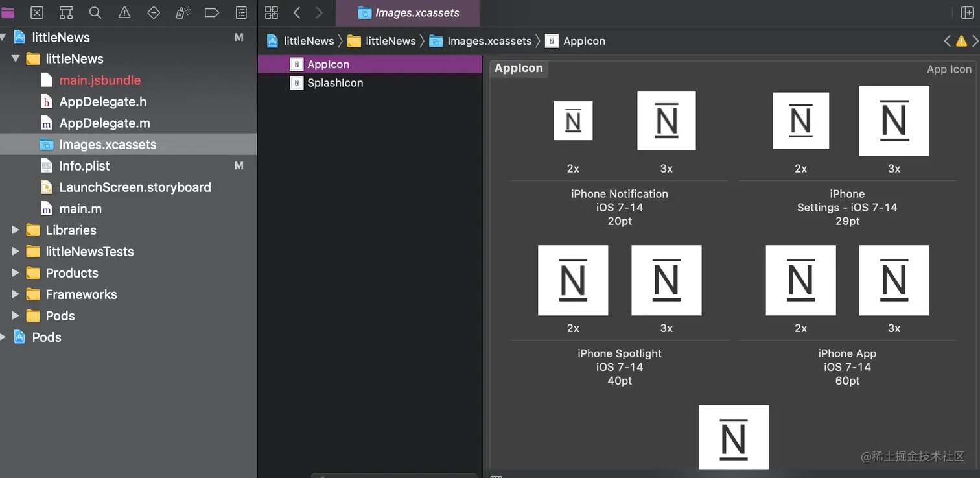Switch to the symbol navigator
The height and width of the screenshot is (478, 980).
[66, 13]
